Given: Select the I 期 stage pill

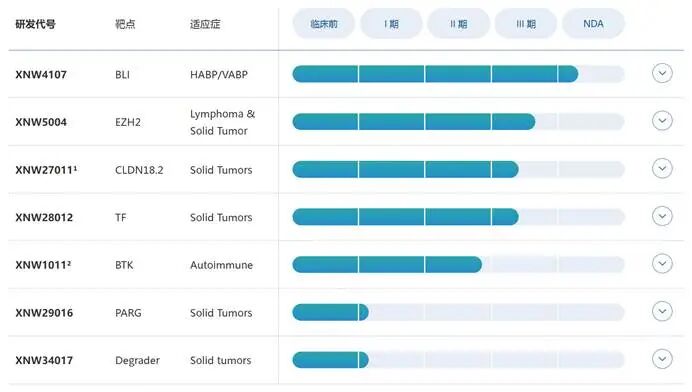Looking at the screenshot, I should (x=391, y=24).
